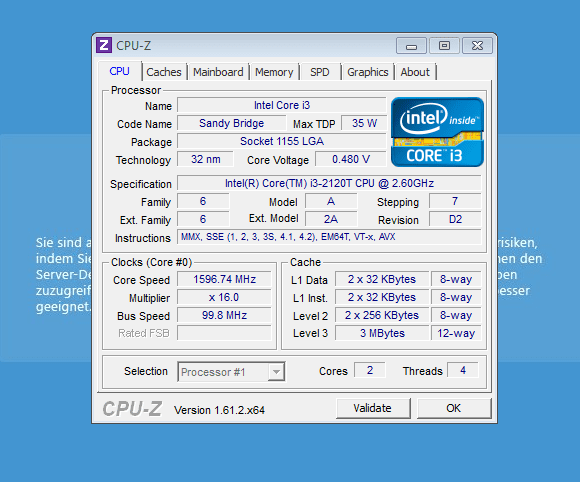This screenshot has height=482, width=580.
Task: Maximize the CPU-Z window
Action: pos(444,46)
